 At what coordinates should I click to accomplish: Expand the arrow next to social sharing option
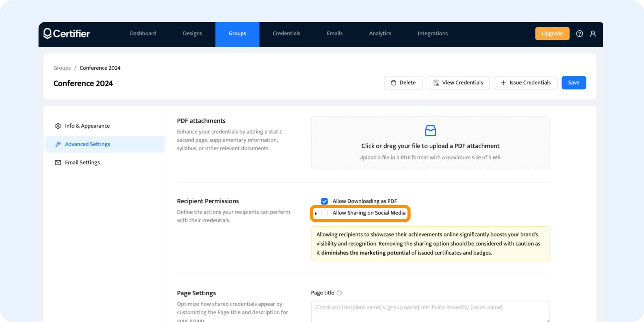pyautogui.click(x=316, y=213)
